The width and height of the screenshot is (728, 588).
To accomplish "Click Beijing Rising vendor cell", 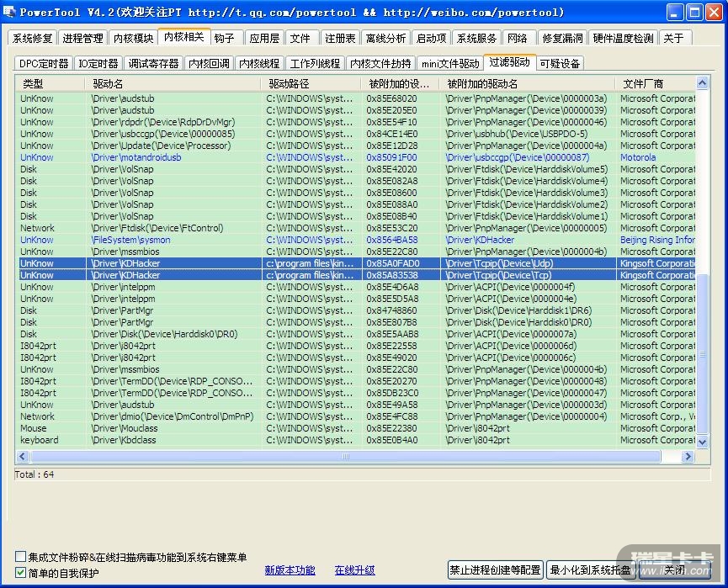I will pyautogui.click(x=657, y=240).
